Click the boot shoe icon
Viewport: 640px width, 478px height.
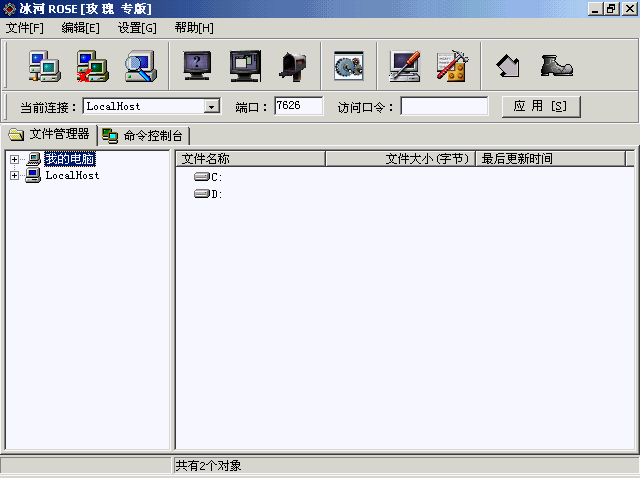(556, 66)
